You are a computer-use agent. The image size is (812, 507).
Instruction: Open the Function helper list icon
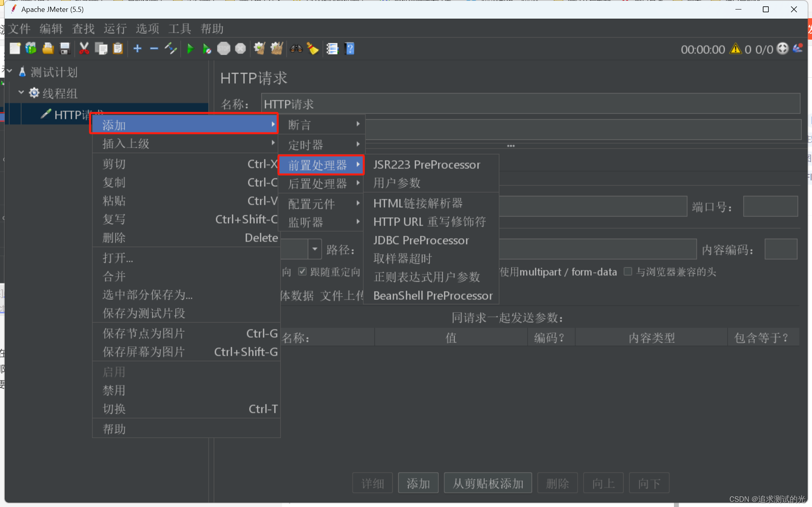click(x=332, y=48)
